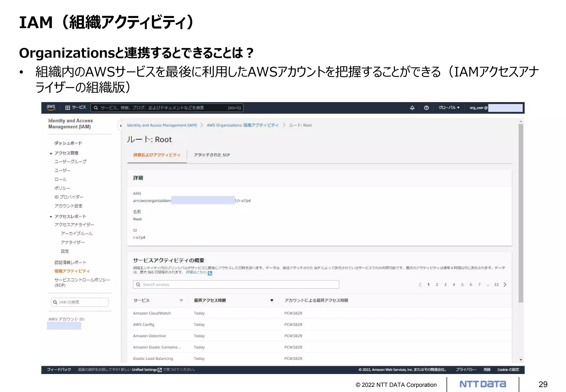Click 用語 footer link
This screenshot has height=392, width=566.
tap(487, 370)
